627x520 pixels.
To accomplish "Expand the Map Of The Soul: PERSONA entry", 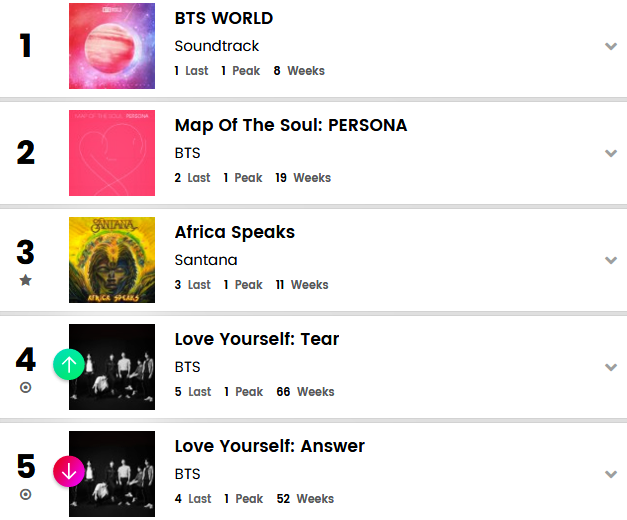I will click(x=611, y=153).
